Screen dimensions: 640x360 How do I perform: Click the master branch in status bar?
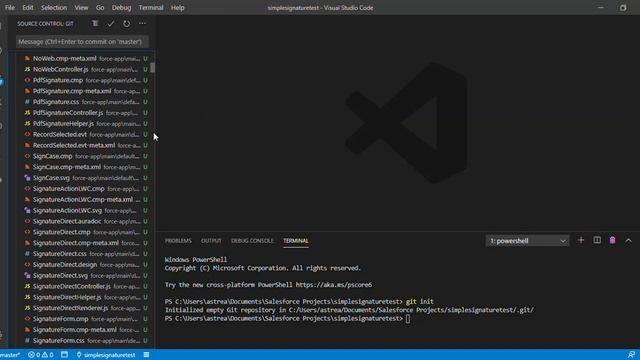(x=10, y=355)
